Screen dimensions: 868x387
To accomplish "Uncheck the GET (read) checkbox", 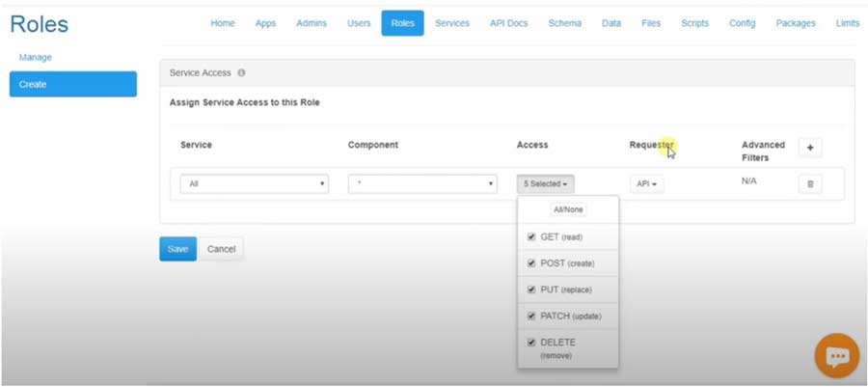I will click(x=531, y=236).
